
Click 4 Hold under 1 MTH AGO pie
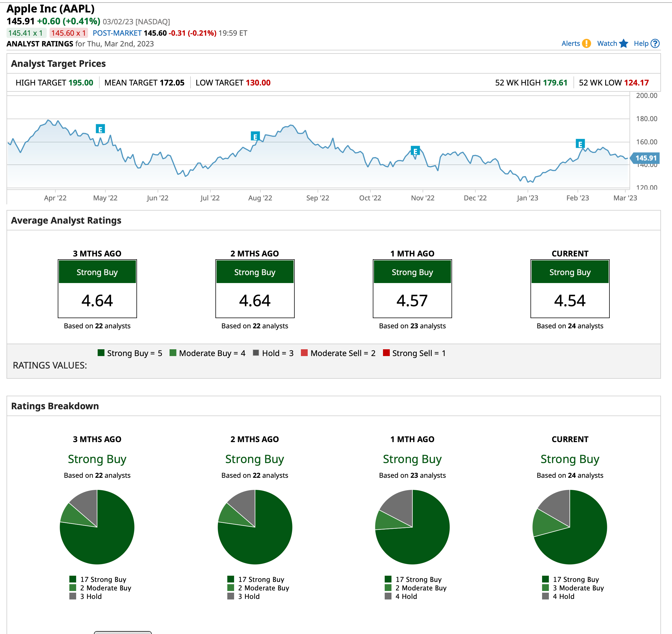(x=401, y=596)
